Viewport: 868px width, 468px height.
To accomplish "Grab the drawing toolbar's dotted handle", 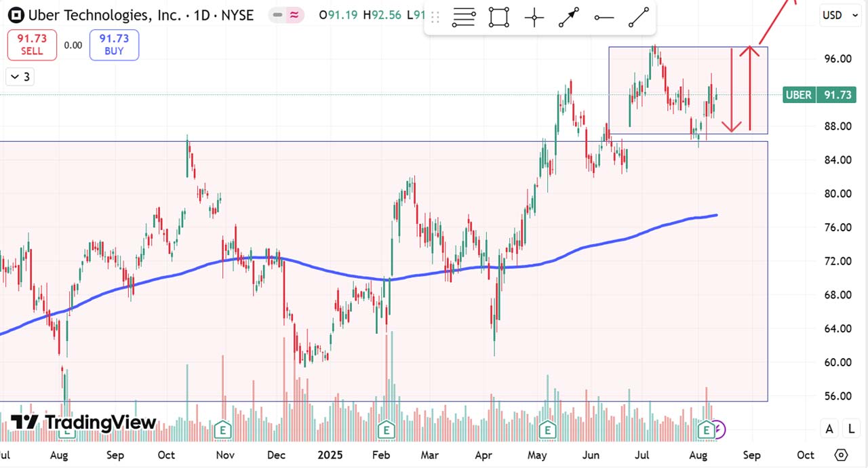I will pos(435,18).
